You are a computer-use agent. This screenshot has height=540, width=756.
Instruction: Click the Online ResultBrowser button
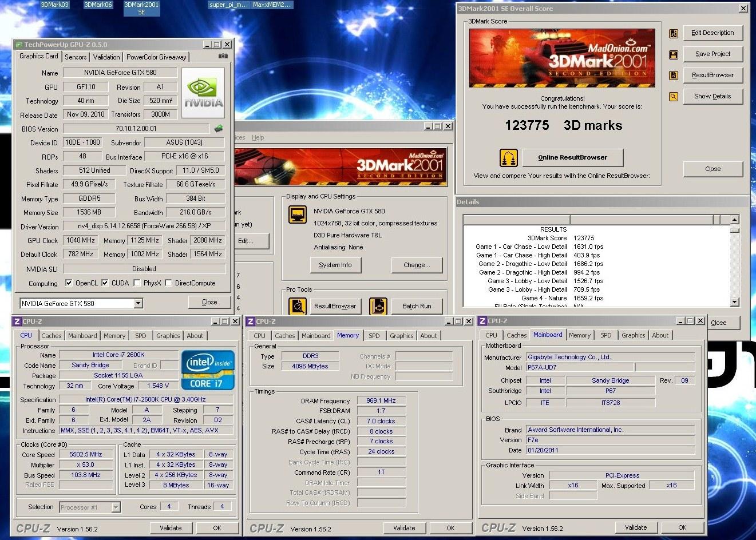[x=572, y=157]
